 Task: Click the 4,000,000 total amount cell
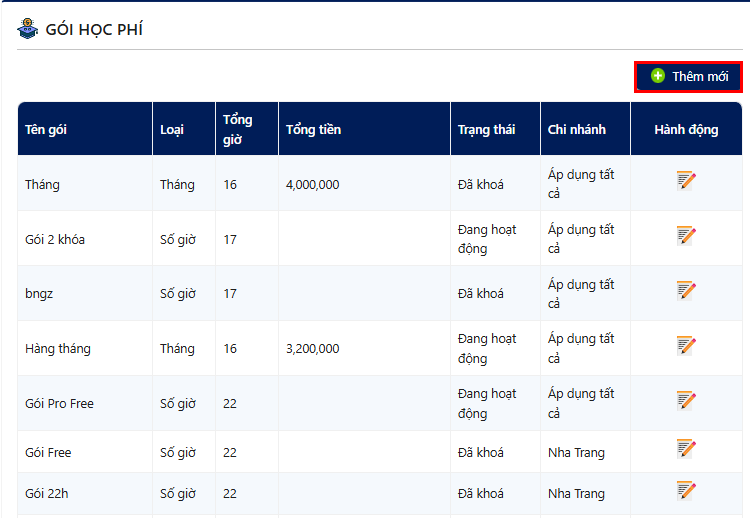pyautogui.click(x=312, y=185)
